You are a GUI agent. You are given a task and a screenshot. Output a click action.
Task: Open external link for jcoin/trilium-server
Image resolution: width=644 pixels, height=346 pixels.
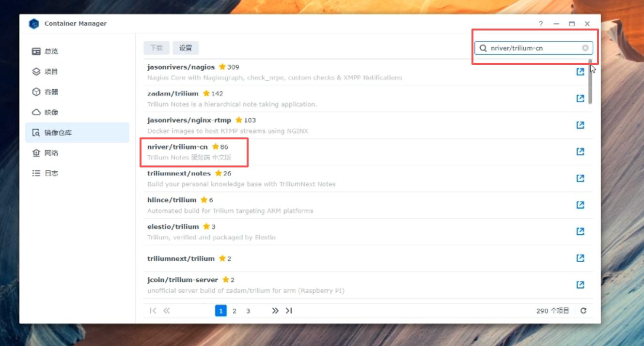click(x=580, y=285)
